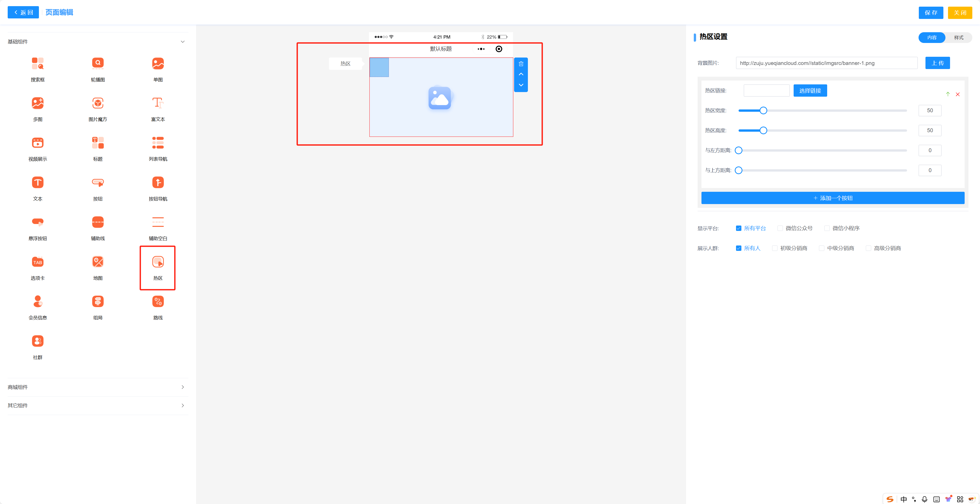Switch to the 内容 tab

tap(932, 38)
